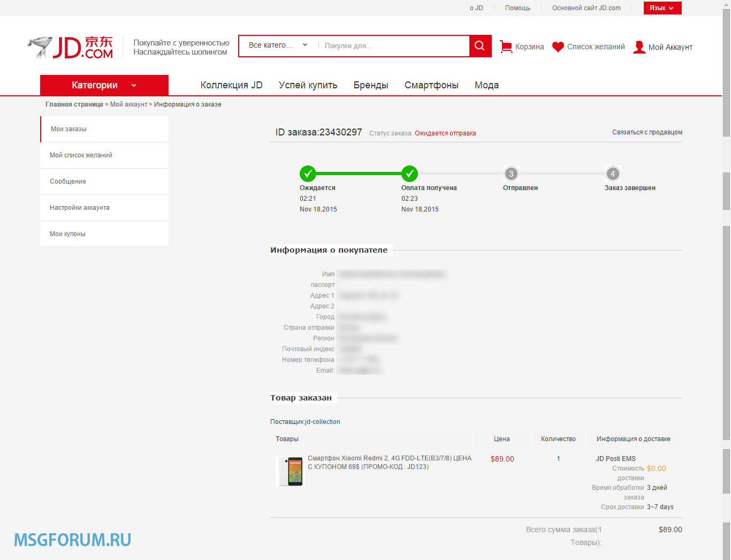Open the Бренды menu item

[x=371, y=85]
